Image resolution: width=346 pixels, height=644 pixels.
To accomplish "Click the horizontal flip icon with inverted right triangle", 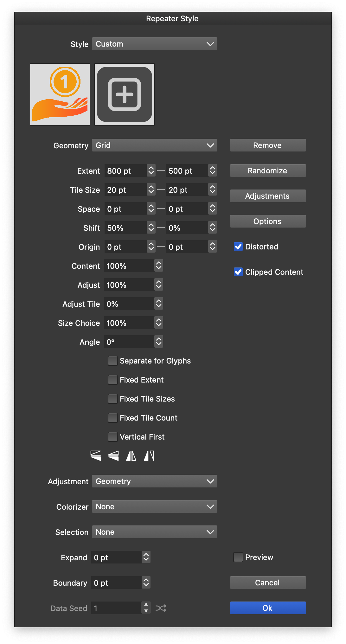I will [149, 456].
